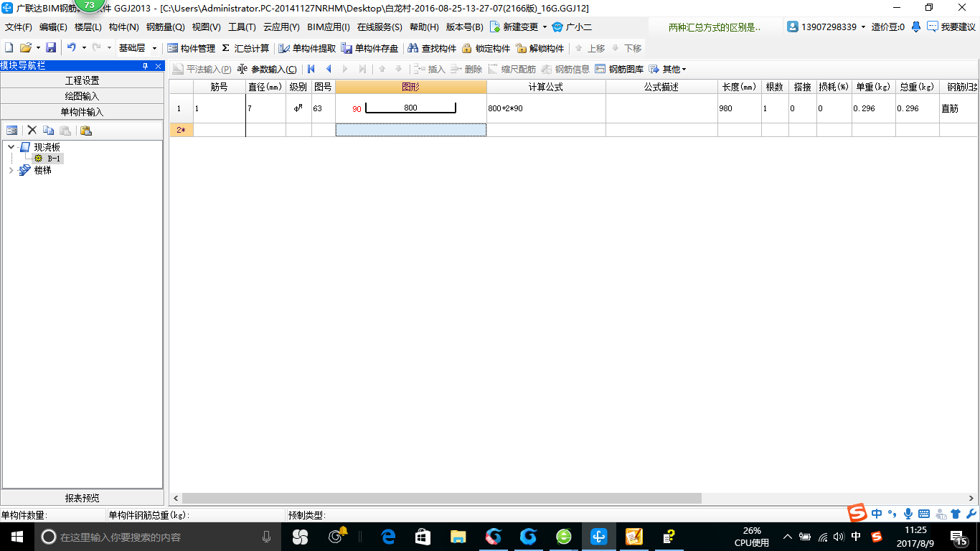This screenshot has width=980, height=551.
Task: Click clipboard paste icon in navigator toolbar
Action: (x=85, y=131)
